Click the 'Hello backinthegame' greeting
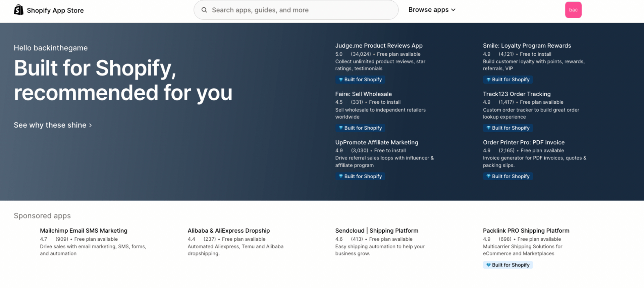644x288 pixels. pyautogui.click(x=51, y=48)
